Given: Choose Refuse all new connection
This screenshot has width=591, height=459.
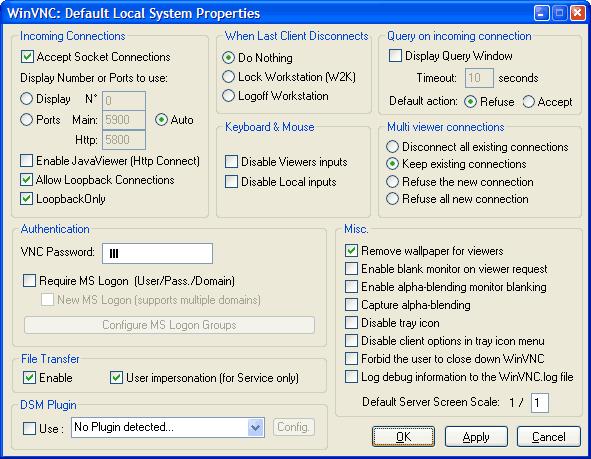Looking at the screenshot, I should (x=392, y=198).
